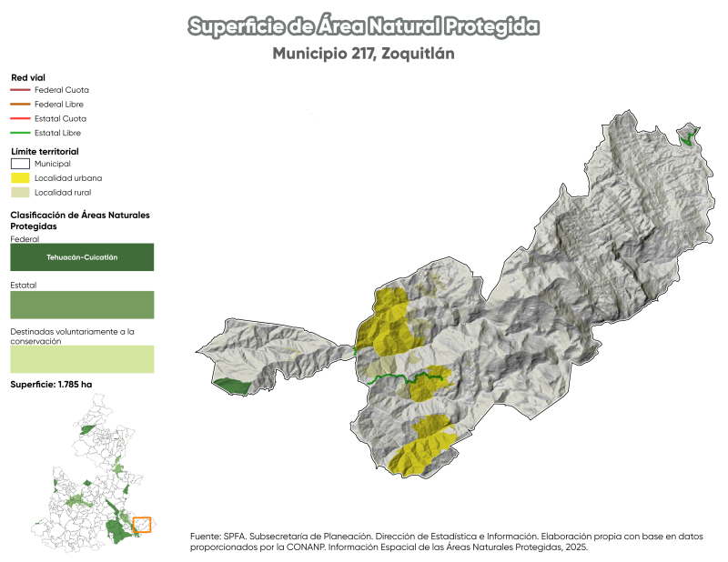Viewport: 728px width, 562px height.
Task: Click the title Superficie de Área Natural Protegida
Action: click(x=364, y=26)
